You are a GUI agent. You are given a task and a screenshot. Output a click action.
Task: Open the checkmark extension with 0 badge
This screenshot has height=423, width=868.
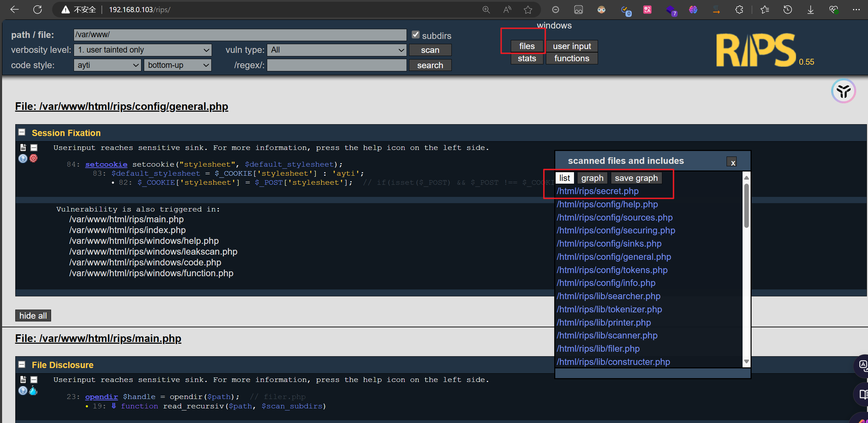625,10
